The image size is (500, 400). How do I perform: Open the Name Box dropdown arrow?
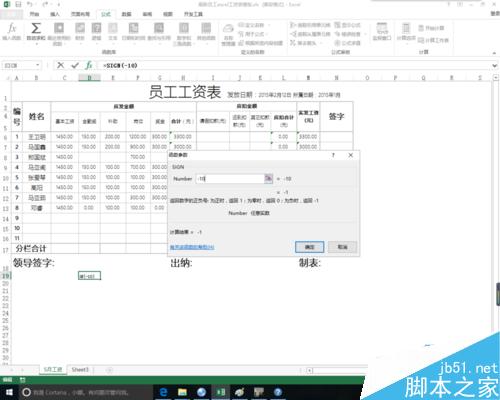click(x=38, y=65)
